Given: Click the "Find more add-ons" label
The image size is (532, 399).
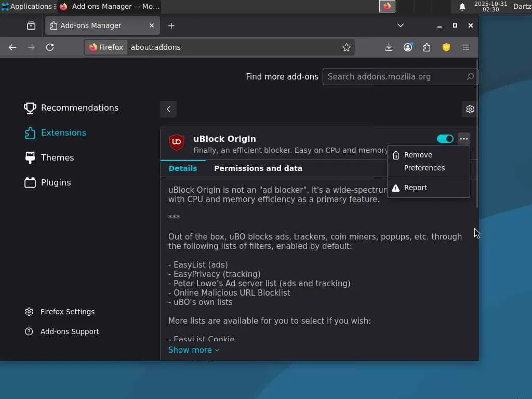Looking at the screenshot, I should click(282, 77).
